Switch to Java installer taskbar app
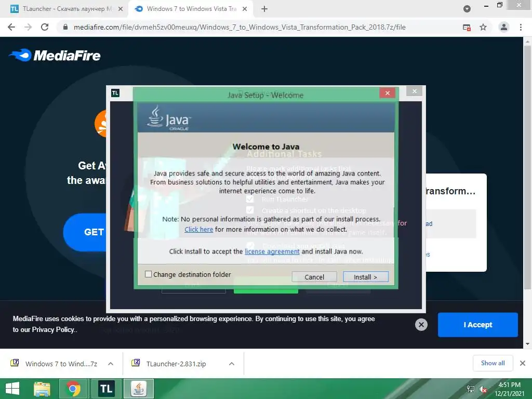532x399 pixels. 138,389
